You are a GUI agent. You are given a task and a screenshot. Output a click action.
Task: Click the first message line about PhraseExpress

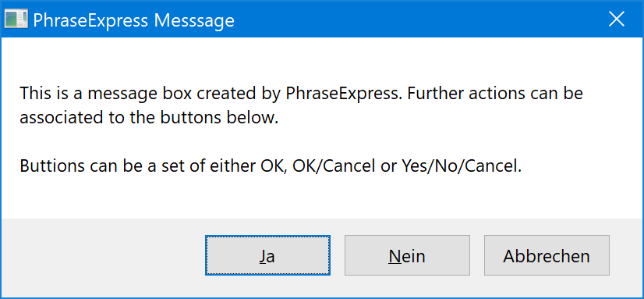click(302, 94)
